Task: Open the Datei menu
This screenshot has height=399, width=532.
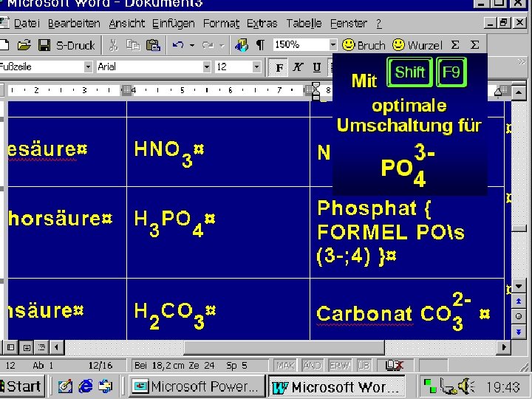Action: (27, 24)
